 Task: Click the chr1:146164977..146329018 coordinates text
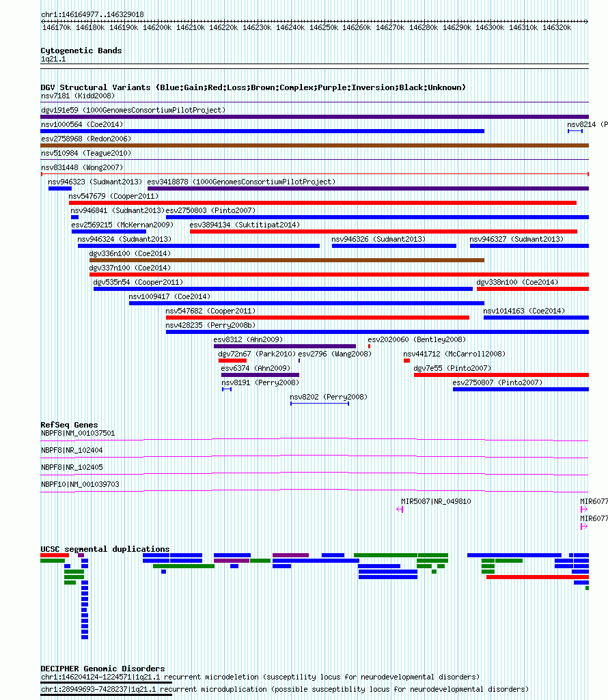click(92, 14)
